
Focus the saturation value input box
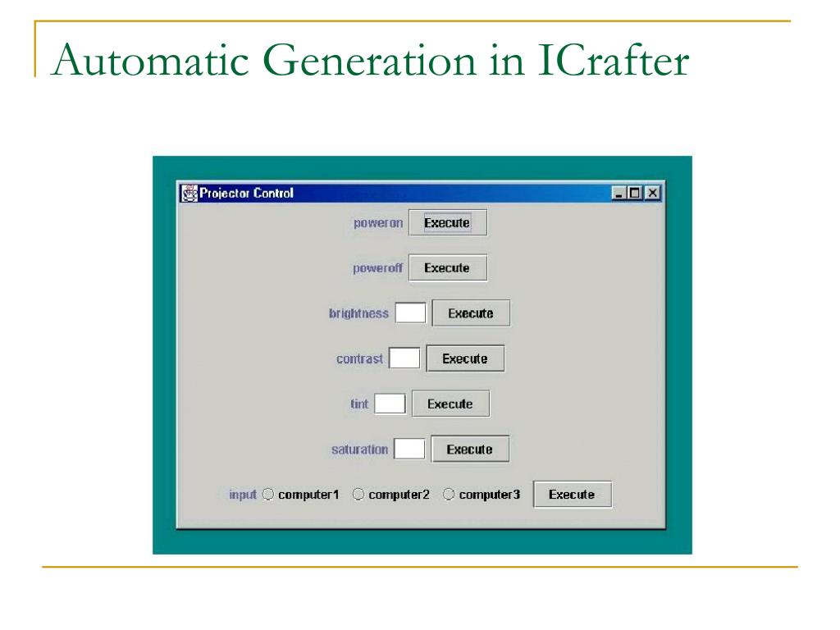click(x=409, y=449)
